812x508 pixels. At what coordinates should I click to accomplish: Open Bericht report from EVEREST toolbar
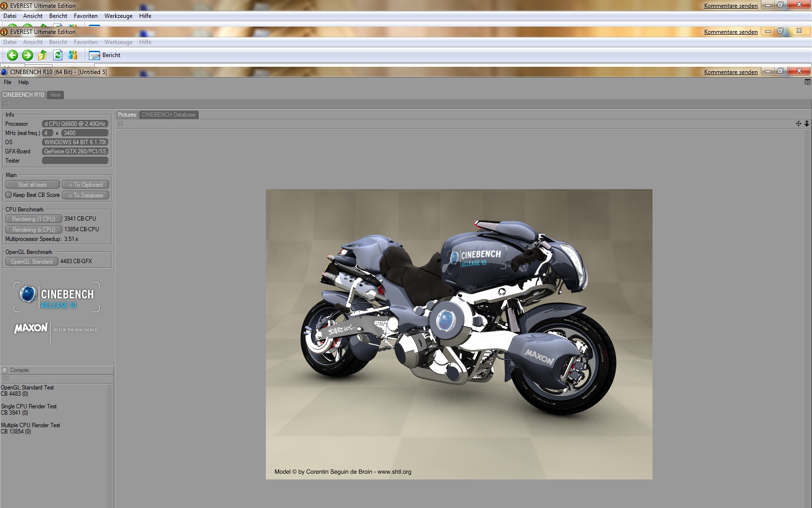105,55
